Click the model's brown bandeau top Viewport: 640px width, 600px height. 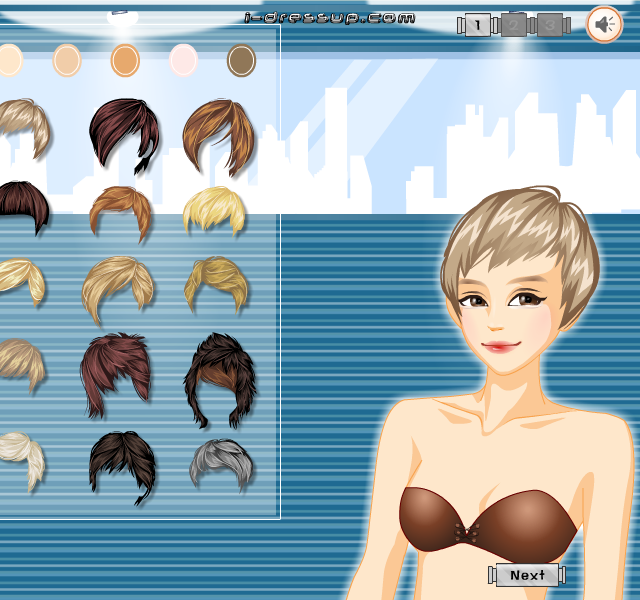(x=488, y=524)
